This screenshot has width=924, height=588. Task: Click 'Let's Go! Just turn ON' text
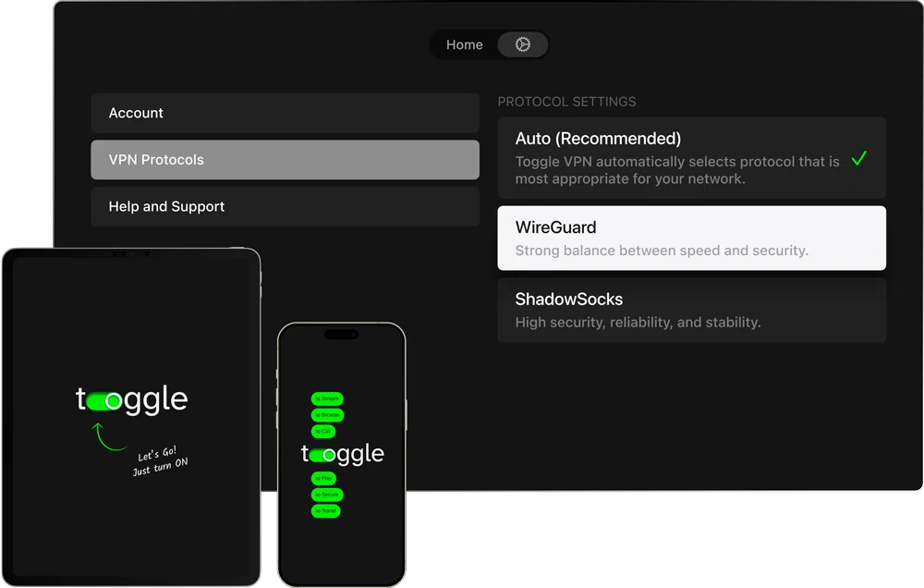tap(160, 461)
